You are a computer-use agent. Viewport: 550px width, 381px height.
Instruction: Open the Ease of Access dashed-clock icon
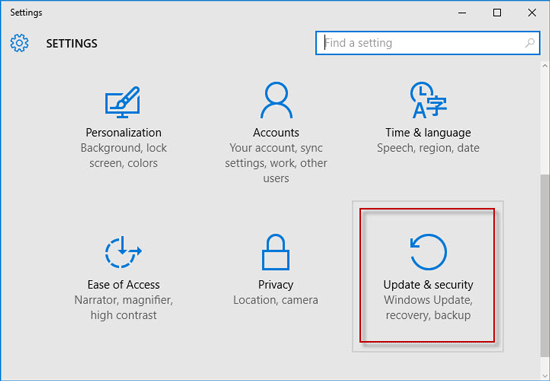click(x=123, y=252)
